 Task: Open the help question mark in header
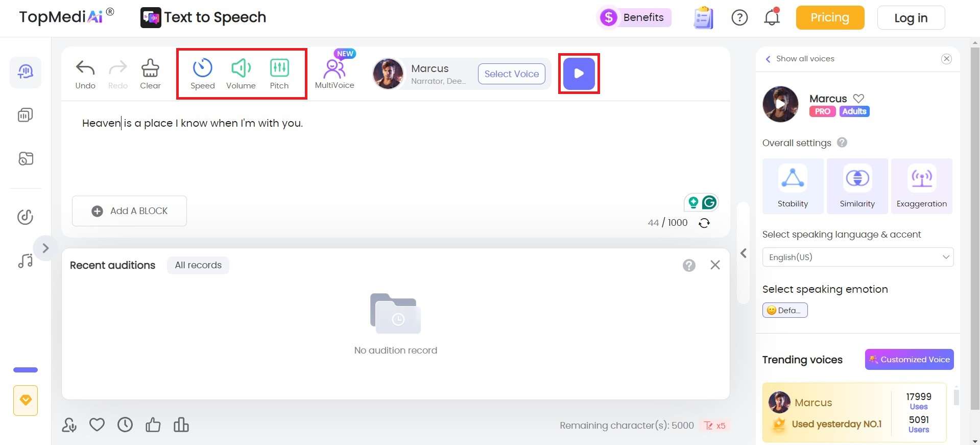[x=739, y=18]
